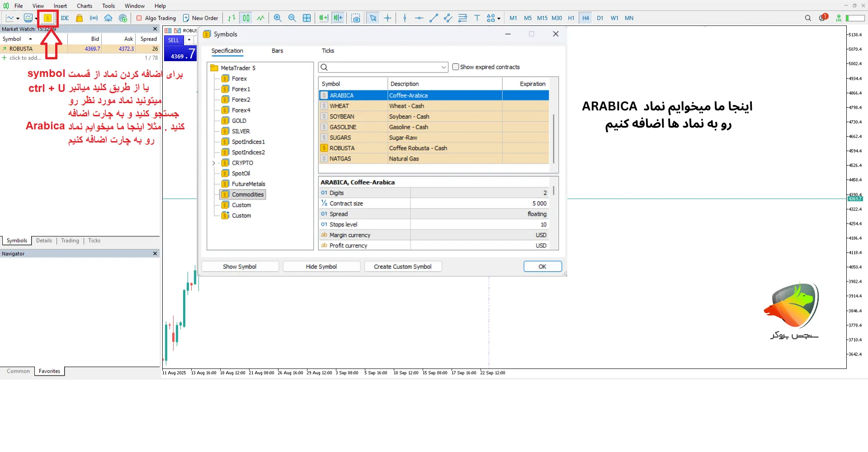
Task: Click the Zoom Out magnifier icon
Action: coord(292,18)
